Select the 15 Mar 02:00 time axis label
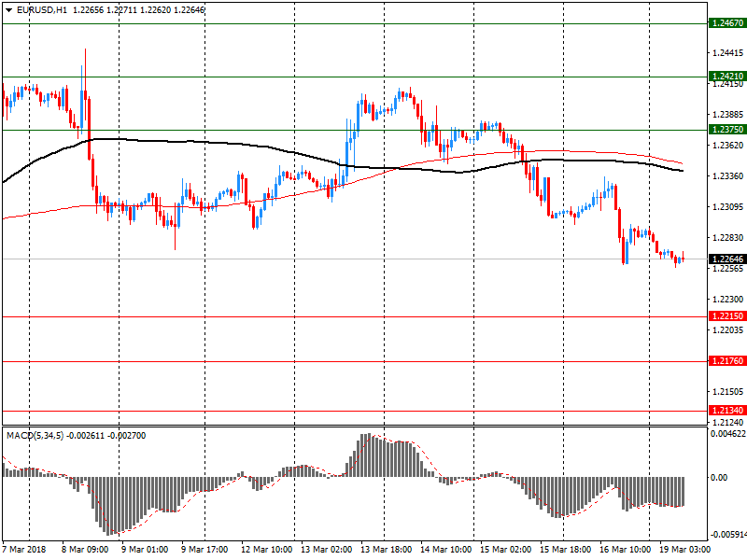 [x=504, y=550]
